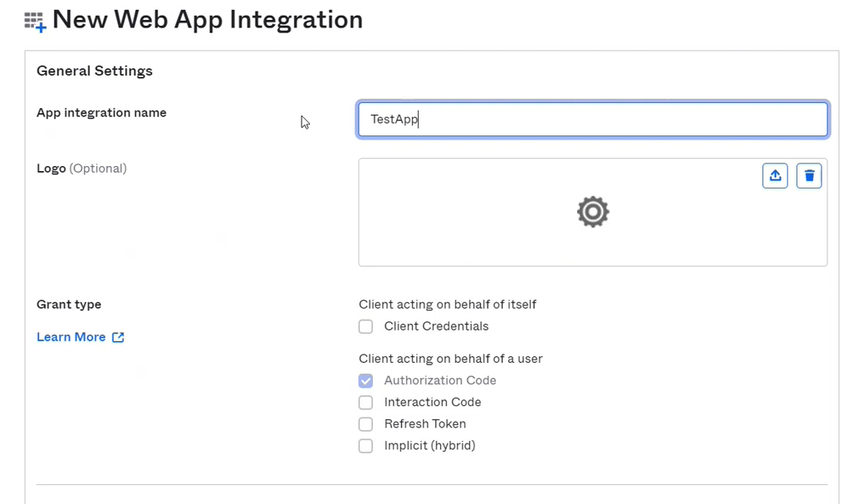The height and width of the screenshot is (504, 858).
Task: Click the 'Client acting on behalf of itself' text
Action: coord(448,305)
